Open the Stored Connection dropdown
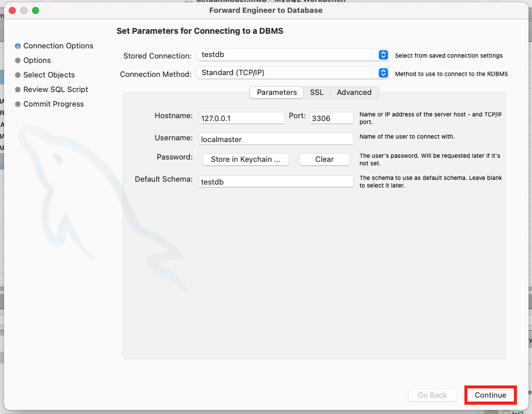532x414 pixels. coord(293,55)
